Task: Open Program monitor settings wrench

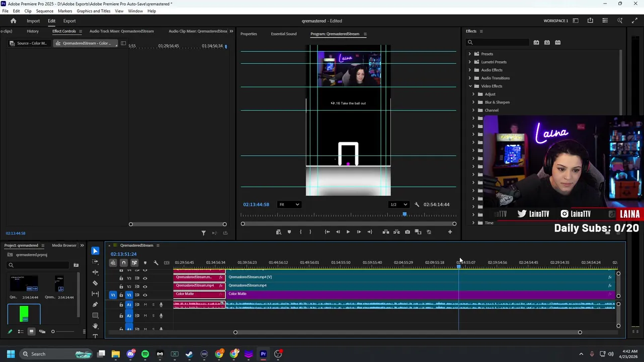Action: click(x=417, y=205)
